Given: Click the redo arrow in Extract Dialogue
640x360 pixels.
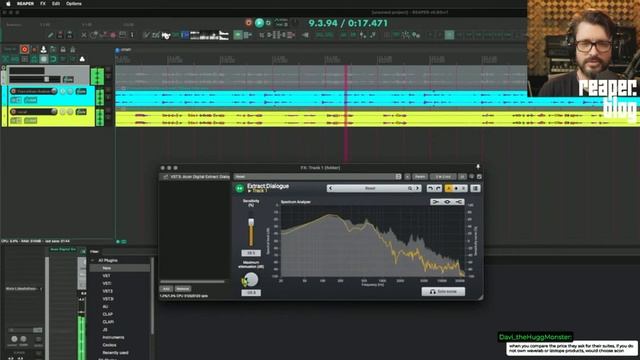Looking at the screenshot, I should coord(438,188).
